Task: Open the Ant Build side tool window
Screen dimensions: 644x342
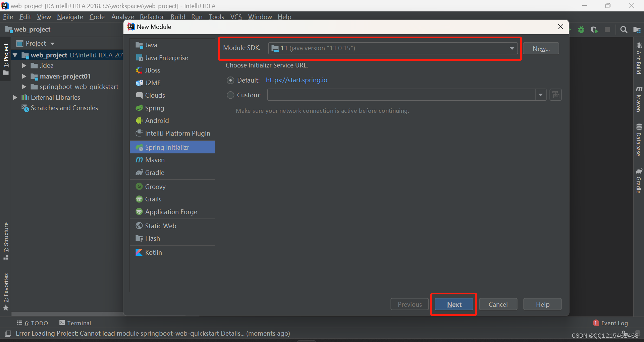Action: coord(639,58)
